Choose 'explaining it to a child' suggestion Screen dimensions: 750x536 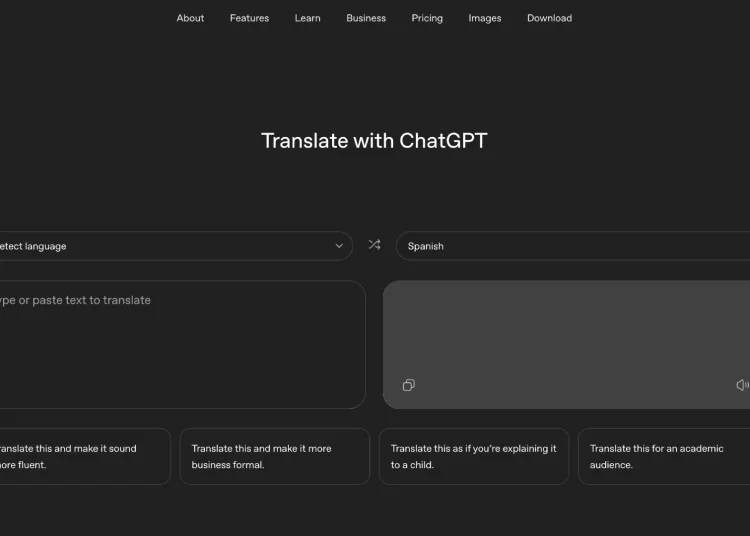click(x=474, y=456)
